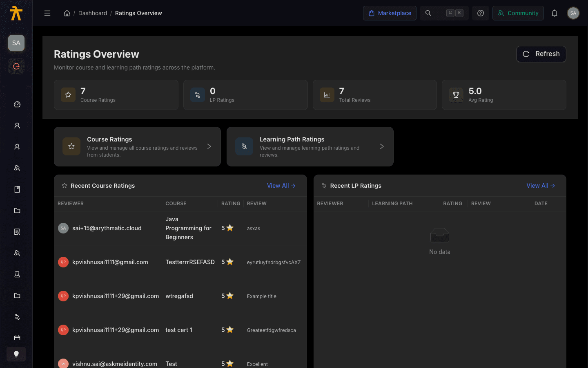Open the SA profile avatar in the header

[x=573, y=13]
